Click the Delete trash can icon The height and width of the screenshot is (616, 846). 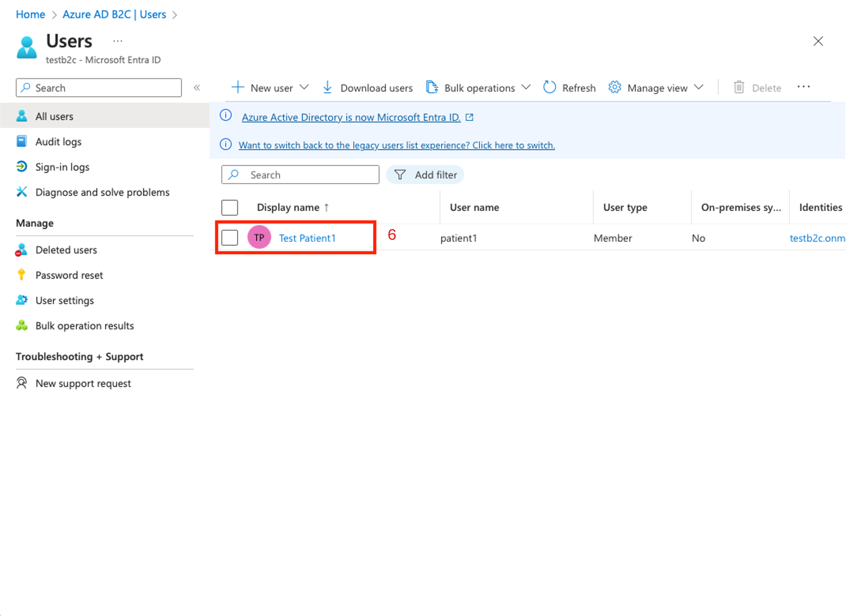(739, 88)
